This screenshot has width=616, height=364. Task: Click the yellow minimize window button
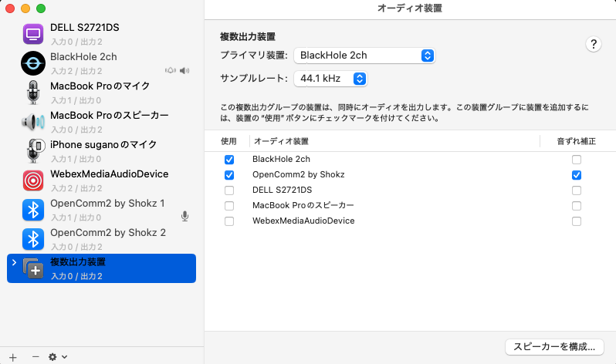(25, 8)
